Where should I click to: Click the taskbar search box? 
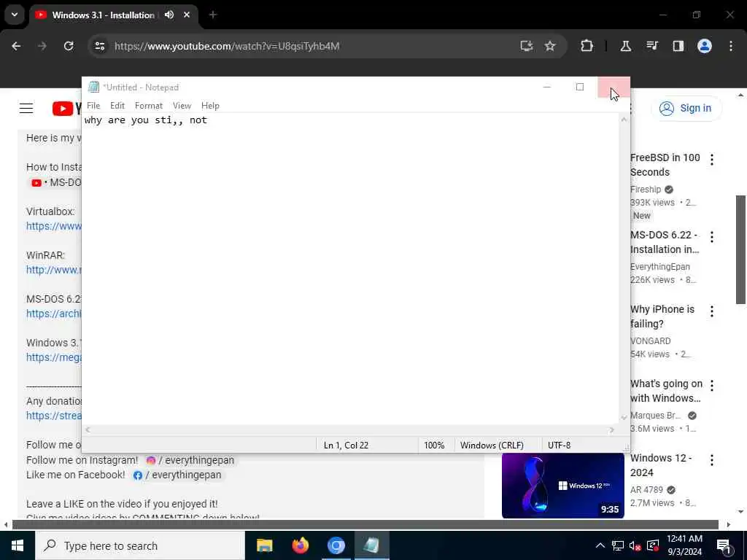tap(140, 545)
